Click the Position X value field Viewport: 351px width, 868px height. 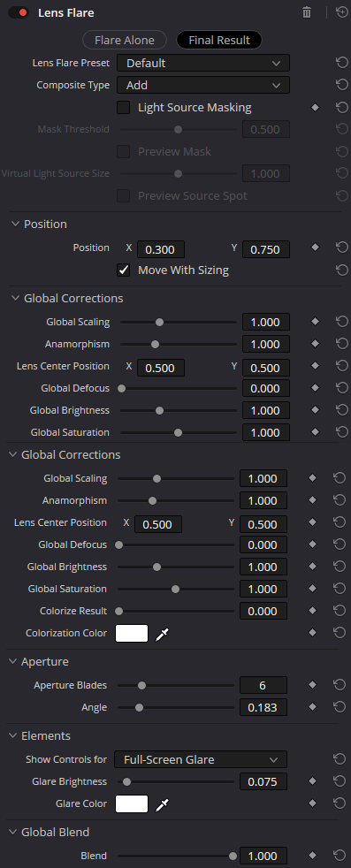point(161,249)
